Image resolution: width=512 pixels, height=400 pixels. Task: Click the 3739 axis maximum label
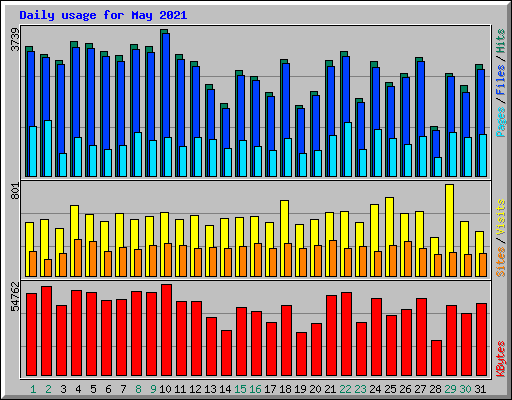click(15, 40)
